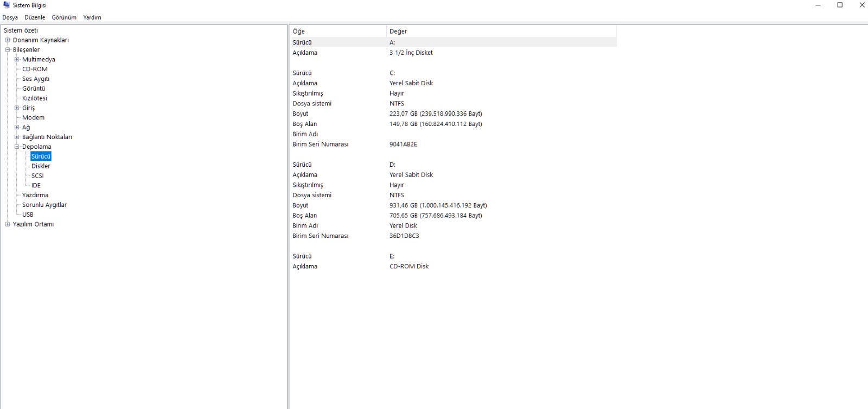
Task: Click the serial number 36D1D8C3
Action: coord(404,236)
